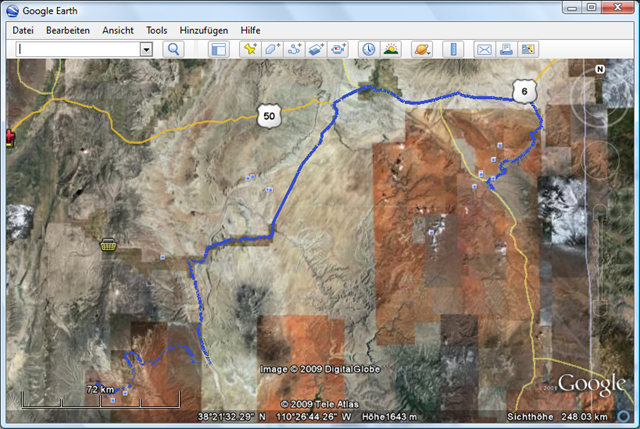The height and width of the screenshot is (429, 640).
Task: Open the planet switcher dropdown
Action: tap(421, 49)
